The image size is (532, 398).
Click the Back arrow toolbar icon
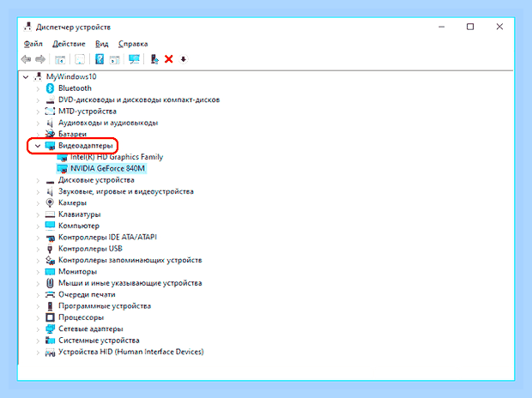[x=26, y=59]
